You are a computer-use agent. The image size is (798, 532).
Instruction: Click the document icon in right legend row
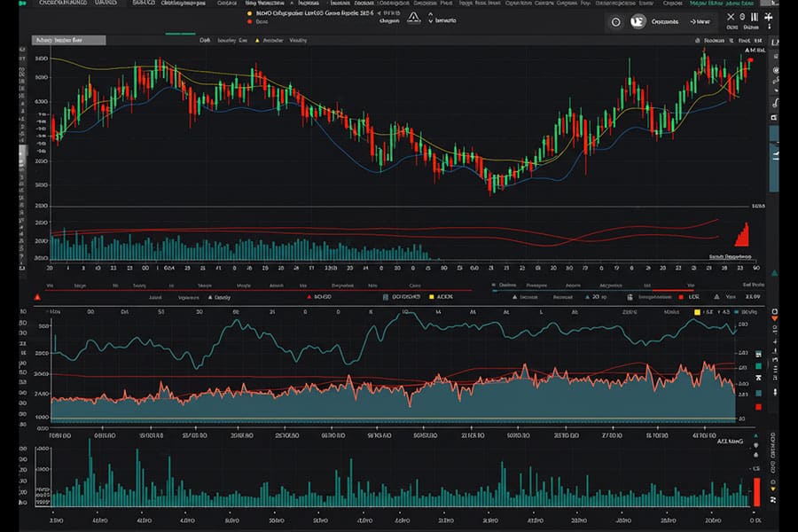pyautogui.click(x=630, y=297)
